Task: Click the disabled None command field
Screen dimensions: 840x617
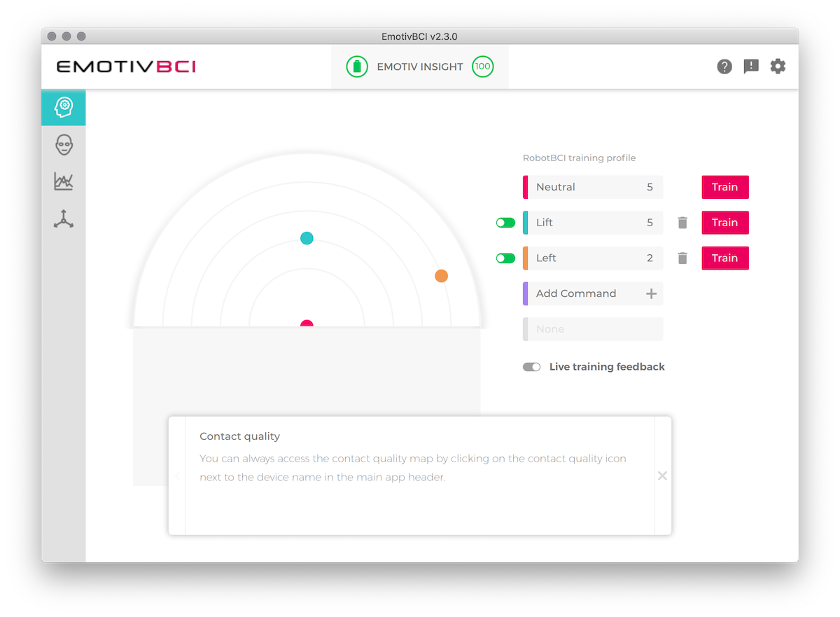Action: pos(593,329)
